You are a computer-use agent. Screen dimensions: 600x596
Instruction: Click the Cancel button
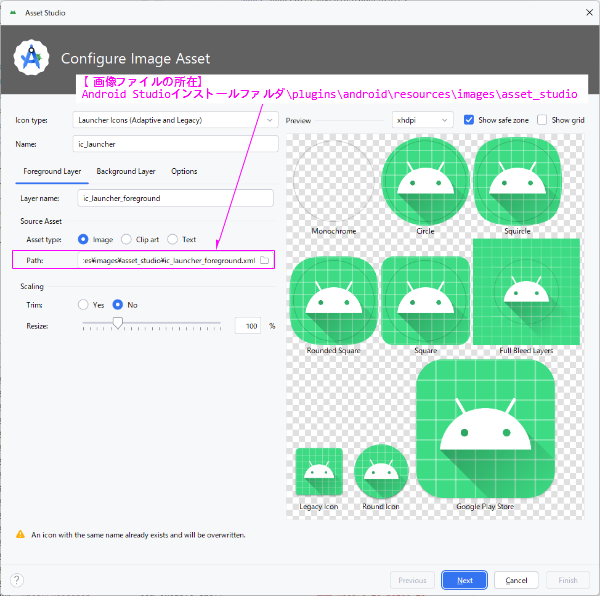[516, 580]
